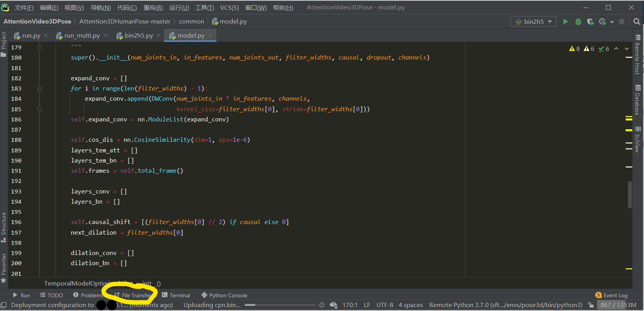Image resolution: width=644 pixels, height=311 pixels.
Task: Open the VCS(S) menu
Action: (229, 7)
